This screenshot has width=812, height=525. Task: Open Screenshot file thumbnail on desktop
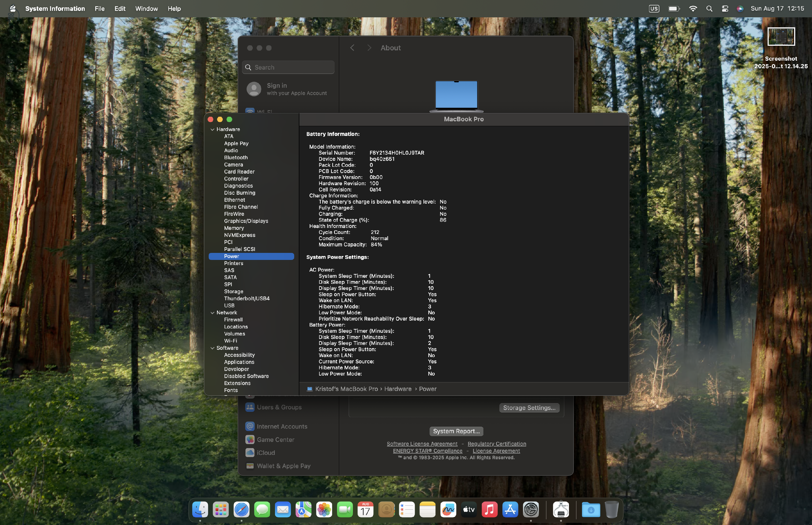click(781, 37)
